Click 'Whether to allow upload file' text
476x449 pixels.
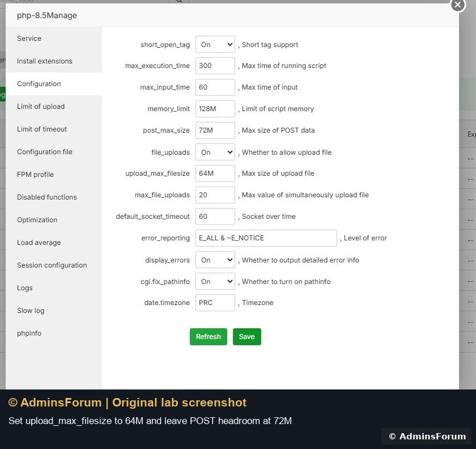click(x=287, y=152)
